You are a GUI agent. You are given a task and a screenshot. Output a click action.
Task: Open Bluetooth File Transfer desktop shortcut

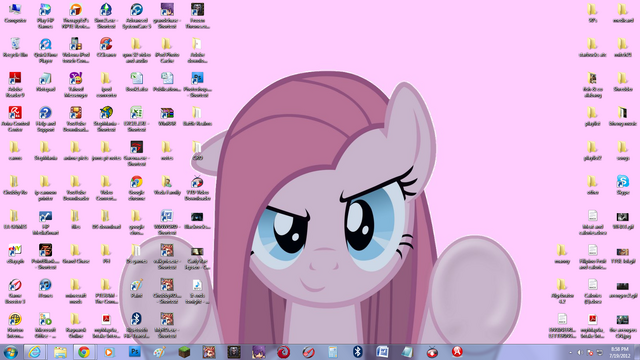tap(136, 325)
